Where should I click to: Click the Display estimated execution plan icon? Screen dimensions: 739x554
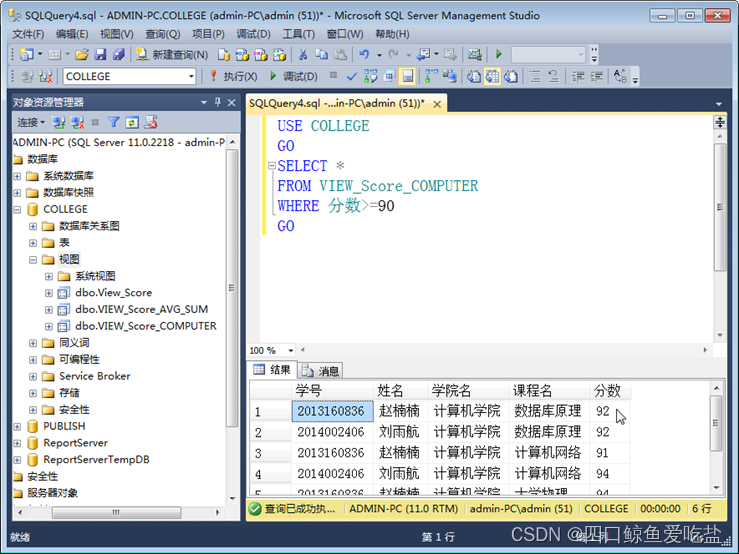click(x=370, y=76)
